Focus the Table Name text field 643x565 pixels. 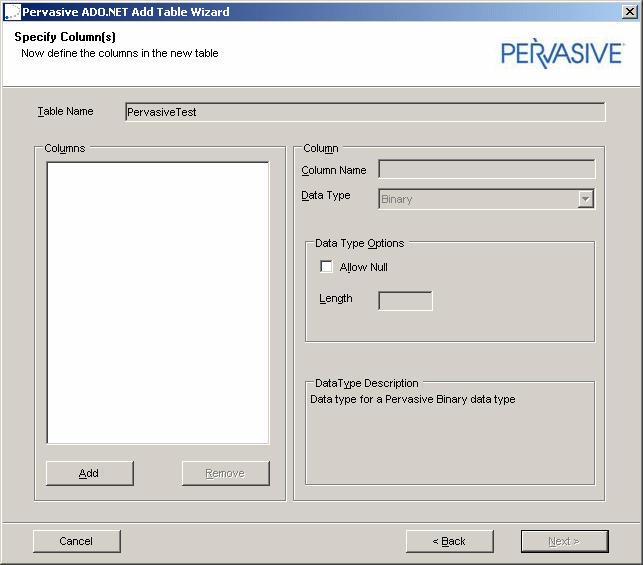pyautogui.click(x=364, y=112)
